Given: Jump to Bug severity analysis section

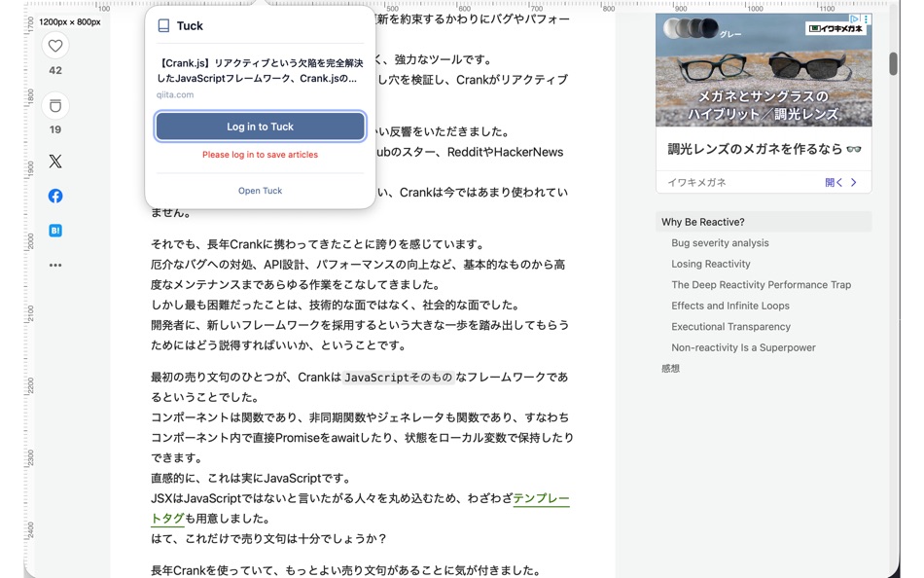Looking at the screenshot, I should click(720, 243).
